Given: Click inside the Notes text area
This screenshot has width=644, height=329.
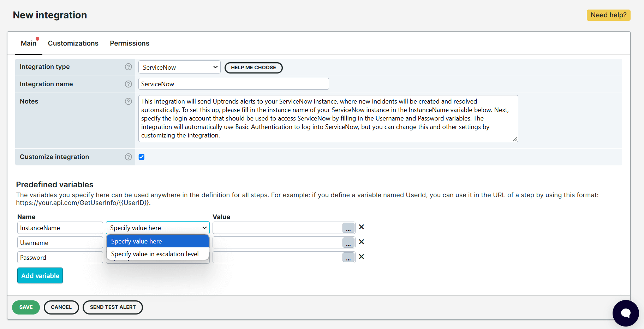Looking at the screenshot, I should coord(328,118).
